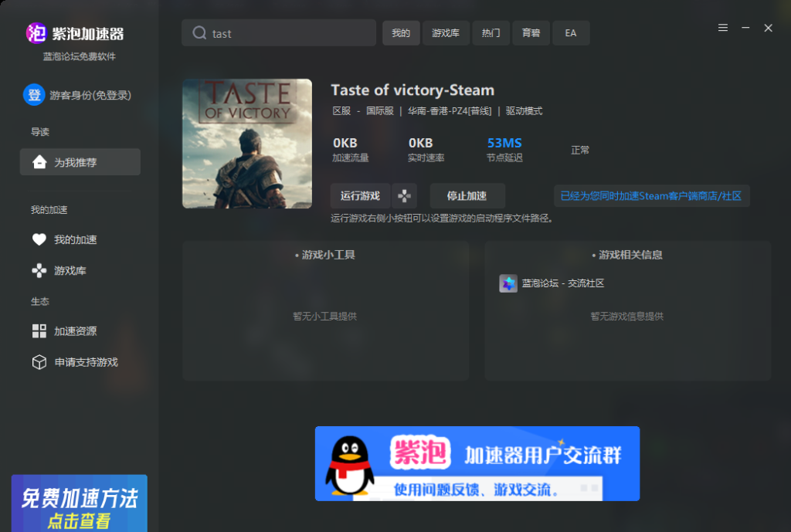
Task: Open 蓝泡论坛 - 交流社区 link
Action: point(563,283)
